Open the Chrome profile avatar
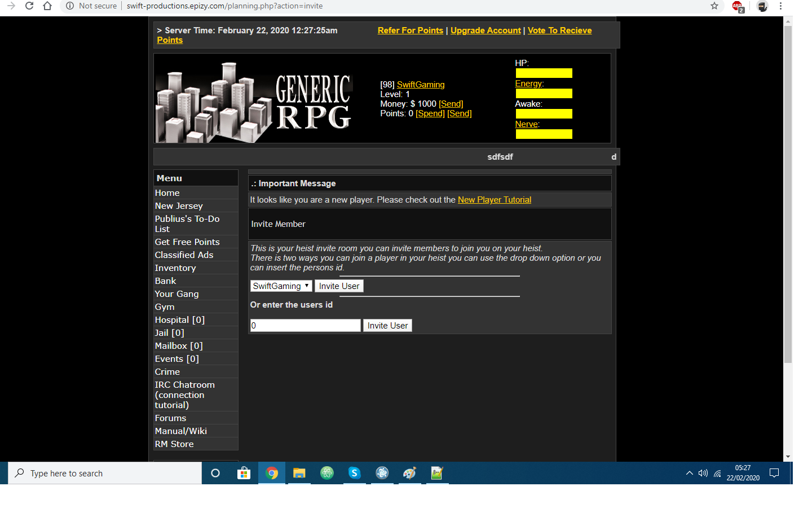 [762, 6]
